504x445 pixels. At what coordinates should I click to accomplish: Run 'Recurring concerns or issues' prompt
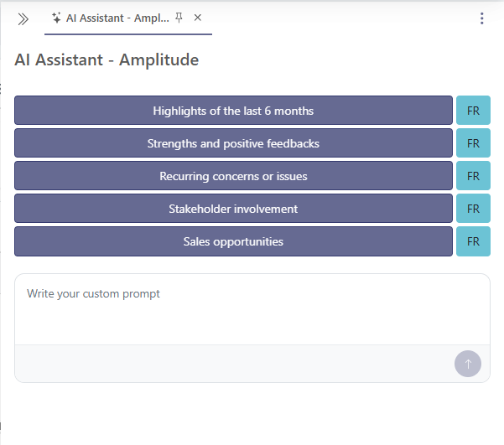pyautogui.click(x=233, y=176)
